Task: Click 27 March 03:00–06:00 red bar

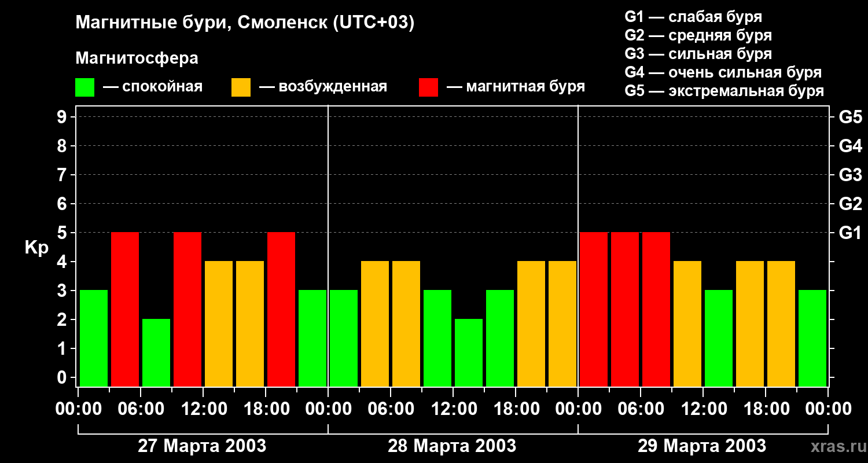Action: tap(125, 309)
